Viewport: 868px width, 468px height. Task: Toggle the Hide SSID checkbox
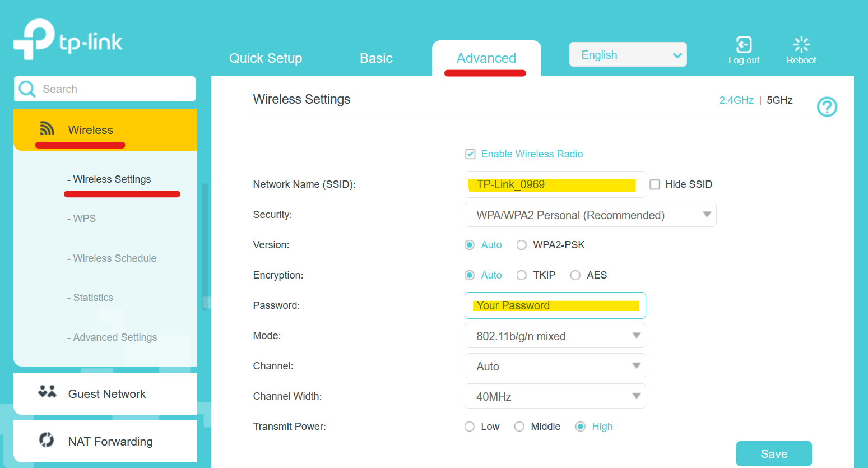click(x=655, y=184)
